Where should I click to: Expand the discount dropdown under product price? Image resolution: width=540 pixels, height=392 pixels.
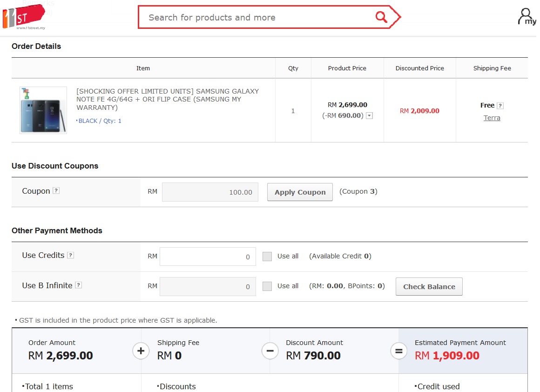[369, 116]
